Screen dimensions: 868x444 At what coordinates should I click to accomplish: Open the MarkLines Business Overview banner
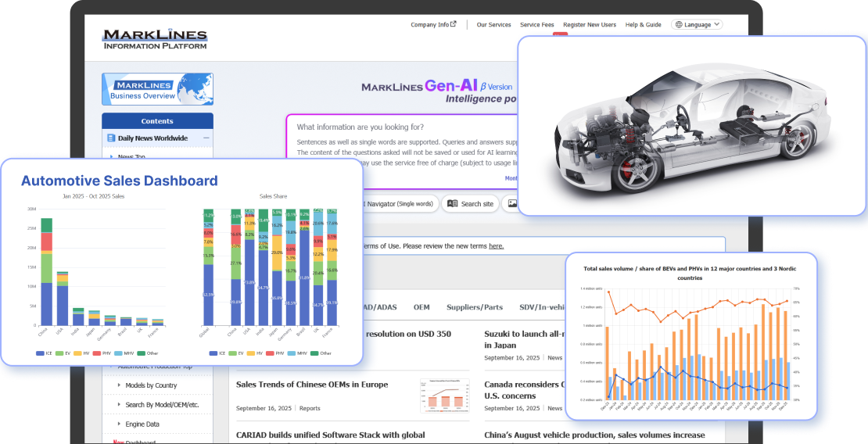point(157,89)
